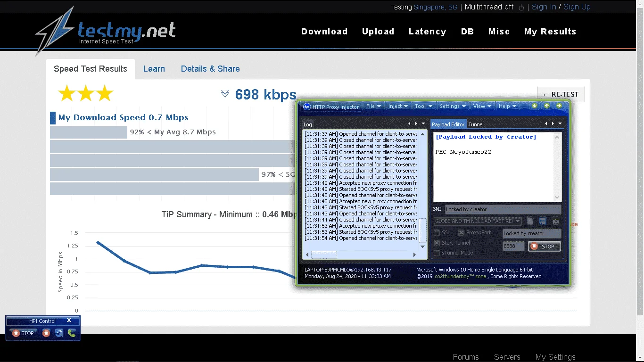Open My Settings footer link
Image resolution: width=644 pixels, height=362 pixels.
(555, 357)
